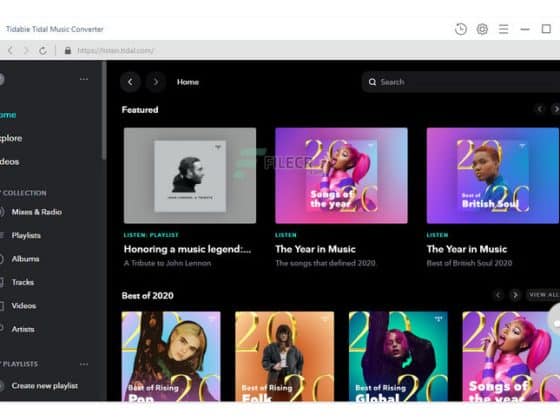Open Best of Rising Folk cover

[x=285, y=356]
